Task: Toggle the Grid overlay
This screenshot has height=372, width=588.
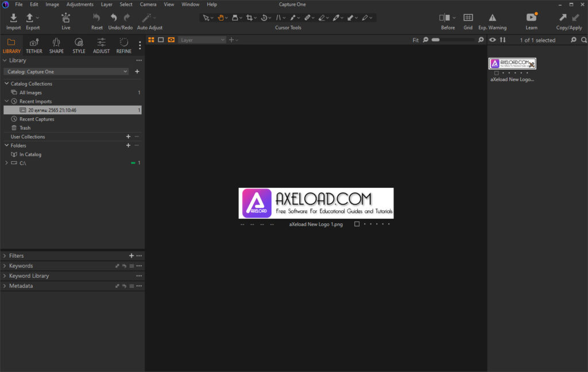Action: click(468, 18)
